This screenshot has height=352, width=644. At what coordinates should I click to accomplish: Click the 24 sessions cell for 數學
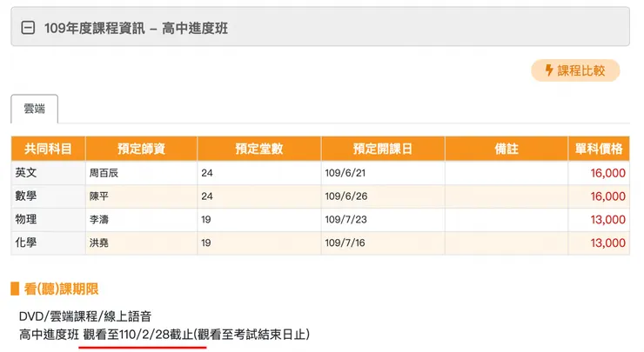259,196
